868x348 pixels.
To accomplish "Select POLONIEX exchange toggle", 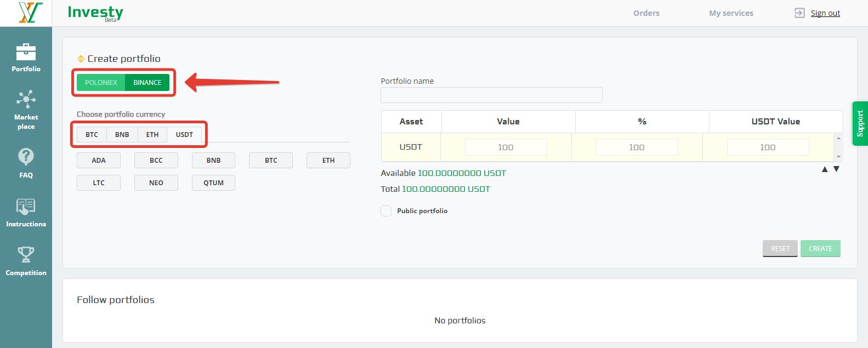I will click(x=101, y=82).
